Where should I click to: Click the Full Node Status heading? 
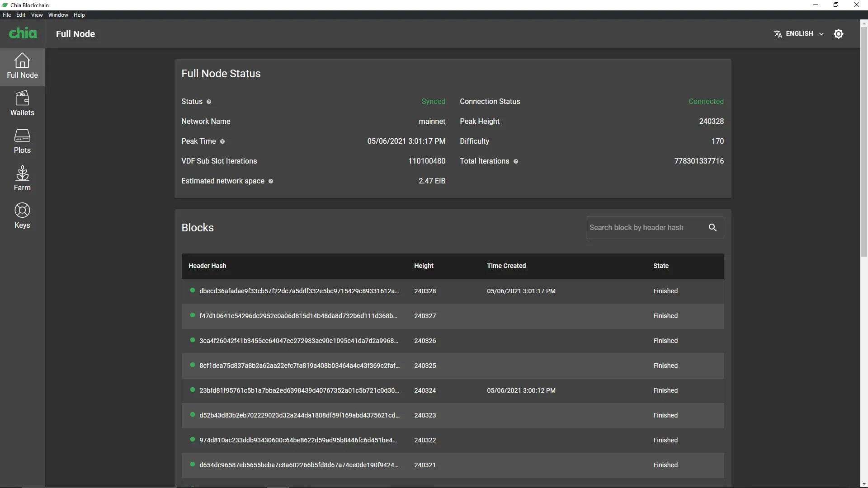(x=221, y=74)
